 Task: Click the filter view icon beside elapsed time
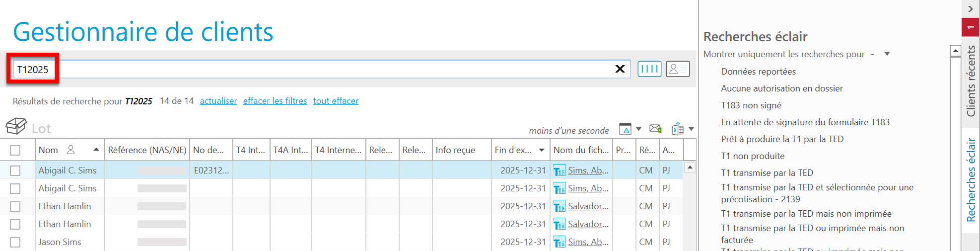tap(625, 129)
